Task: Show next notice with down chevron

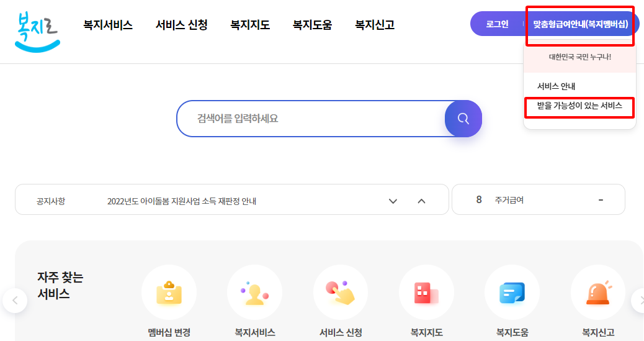Action: 393,201
